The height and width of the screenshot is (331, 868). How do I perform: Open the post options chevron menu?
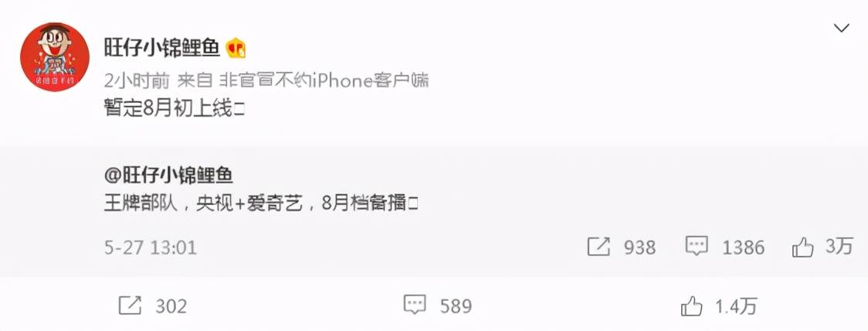[842, 28]
